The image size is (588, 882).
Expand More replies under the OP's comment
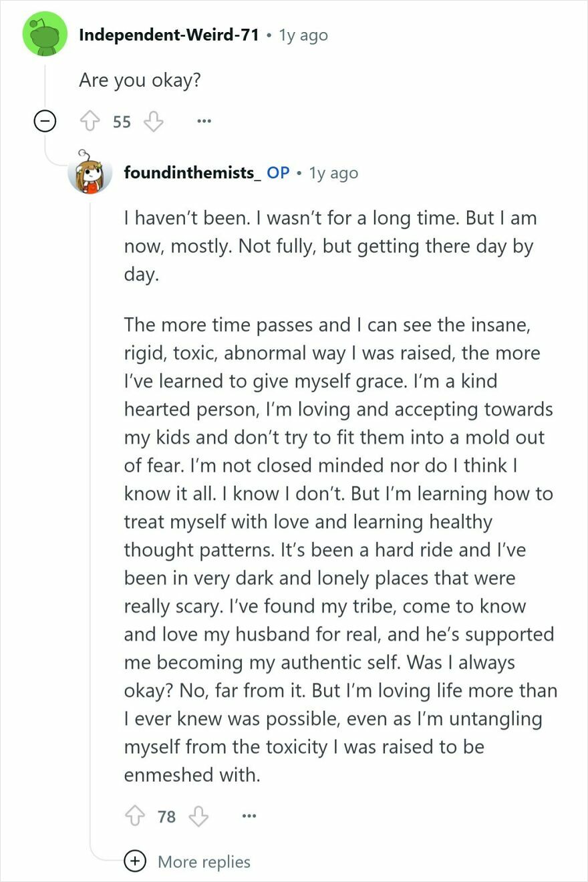(x=204, y=861)
